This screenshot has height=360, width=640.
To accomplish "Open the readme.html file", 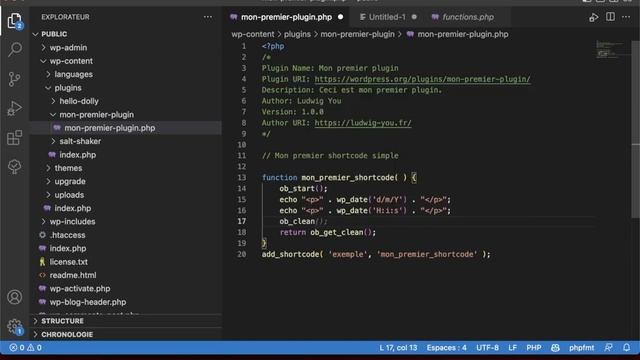I will pos(73,276).
